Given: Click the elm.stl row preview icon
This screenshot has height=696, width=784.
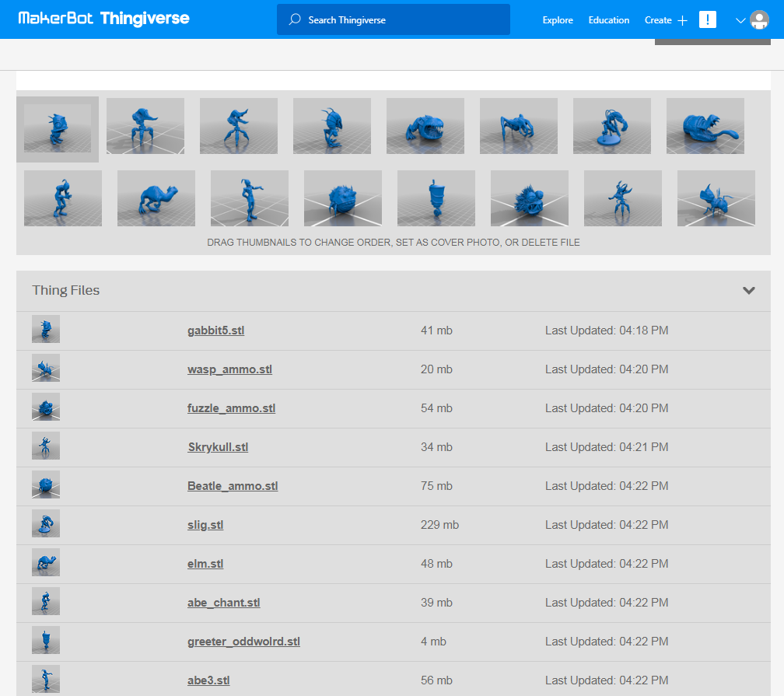Looking at the screenshot, I should click(x=46, y=562).
